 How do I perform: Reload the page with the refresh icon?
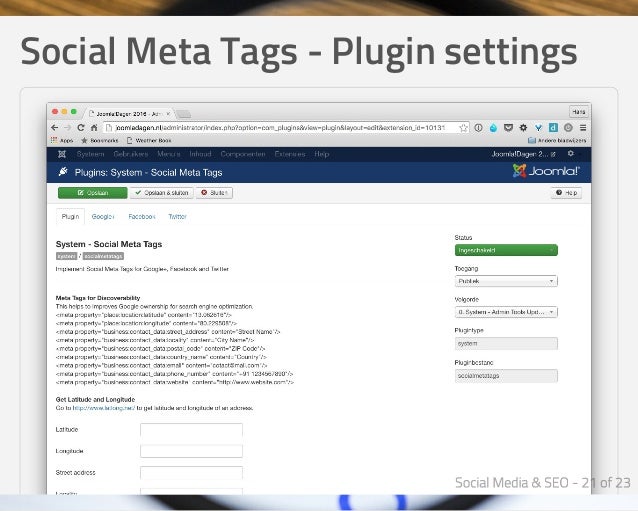coord(81,128)
